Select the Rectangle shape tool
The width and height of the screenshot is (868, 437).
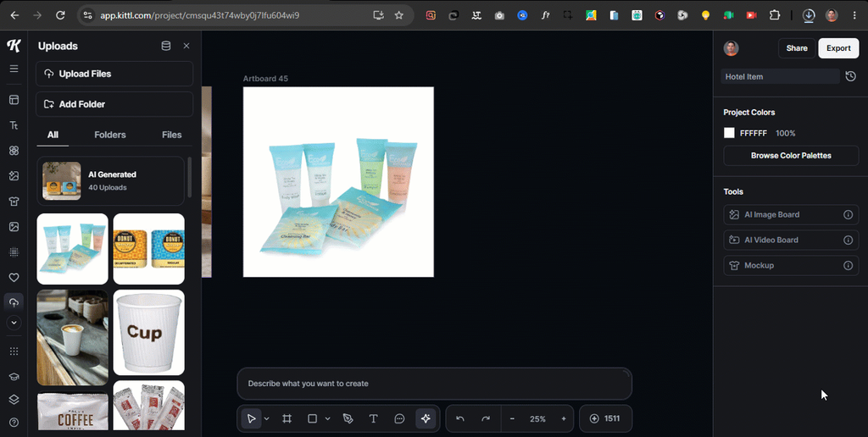[312, 418]
